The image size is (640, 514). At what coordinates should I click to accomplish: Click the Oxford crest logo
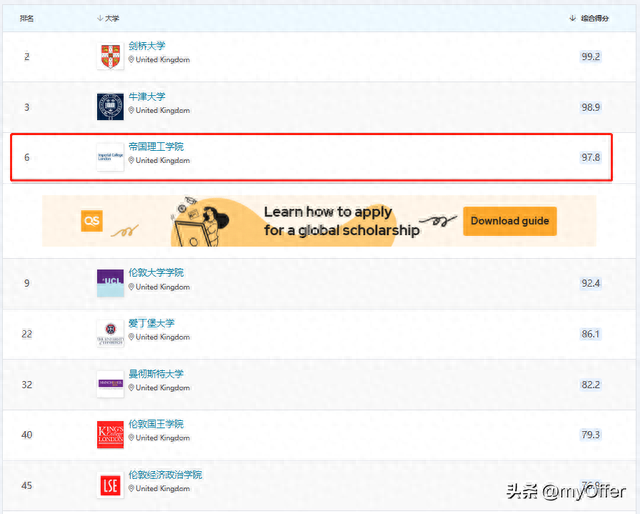pyautogui.click(x=111, y=107)
